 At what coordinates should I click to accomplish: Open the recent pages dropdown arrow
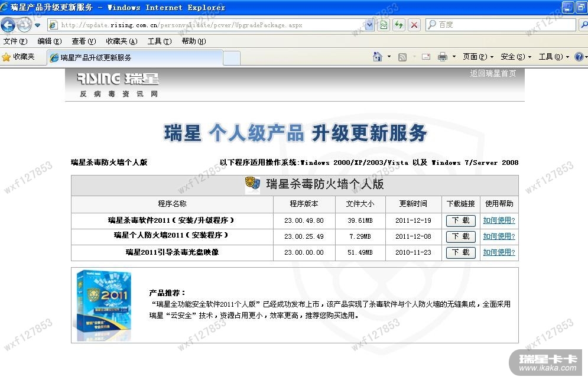click(37, 25)
